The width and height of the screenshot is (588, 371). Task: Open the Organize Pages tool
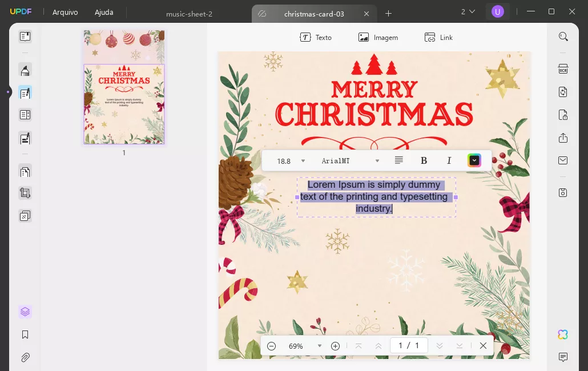25,171
